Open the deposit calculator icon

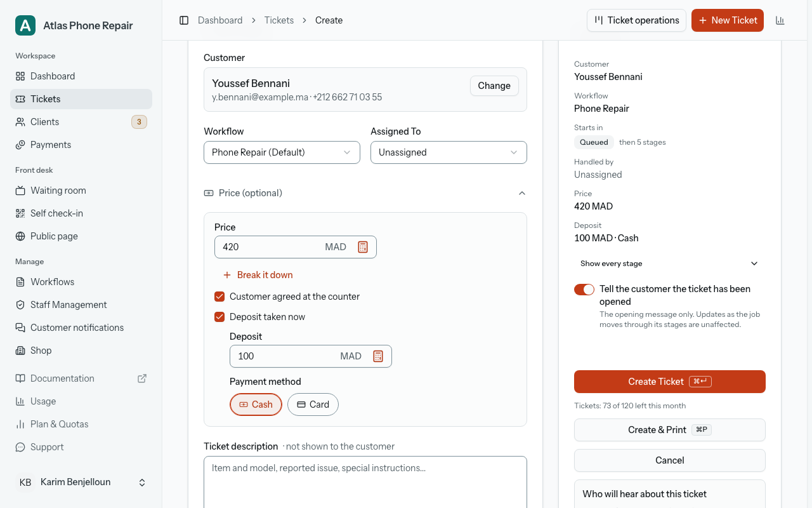pos(378,356)
